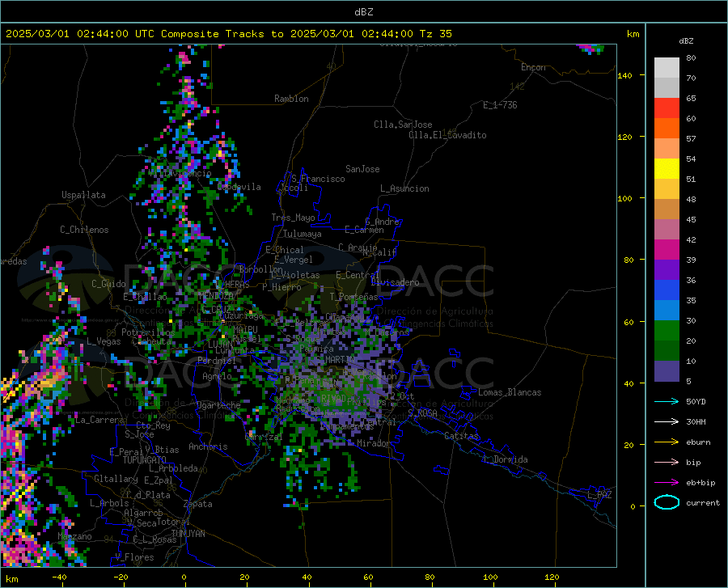The width and height of the screenshot is (728, 588).
Task: Click the purple 10 dBZ color swatch
Action: (x=667, y=370)
